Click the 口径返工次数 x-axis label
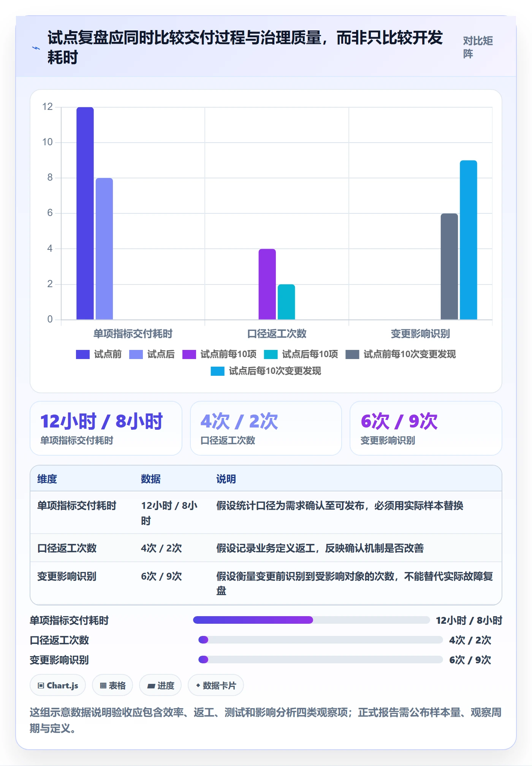Image resolution: width=532 pixels, height=766 pixels. point(277,334)
